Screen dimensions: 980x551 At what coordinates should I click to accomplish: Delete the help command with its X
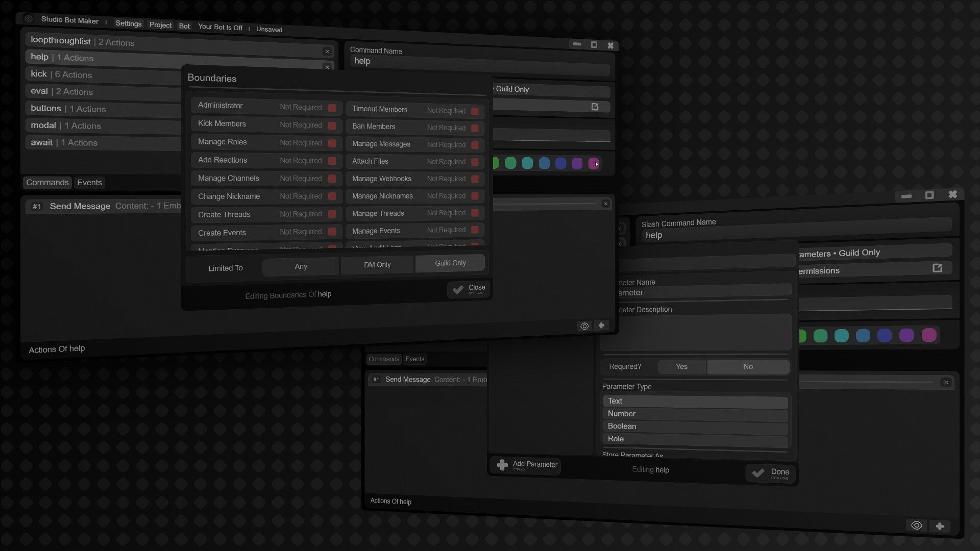(327, 67)
